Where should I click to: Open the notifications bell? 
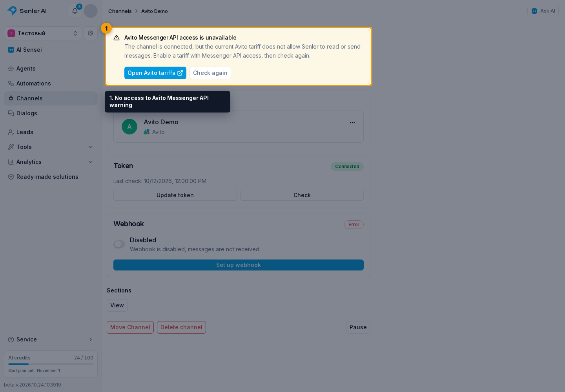[75, 11]
